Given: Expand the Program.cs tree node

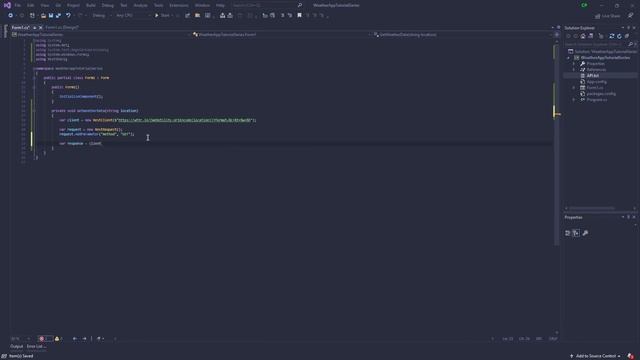Looking at the screenshot, I should 574,100.
